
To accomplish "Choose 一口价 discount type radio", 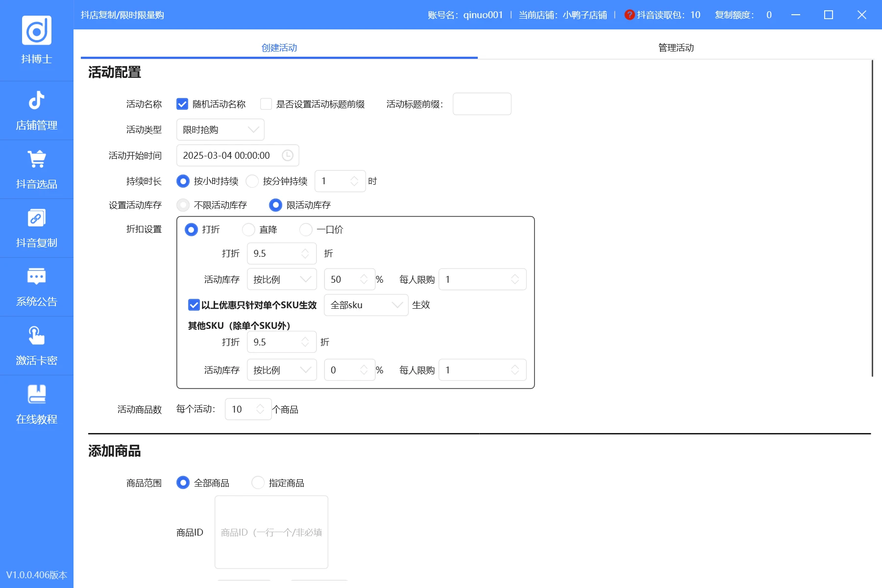I will click(306, 229).
